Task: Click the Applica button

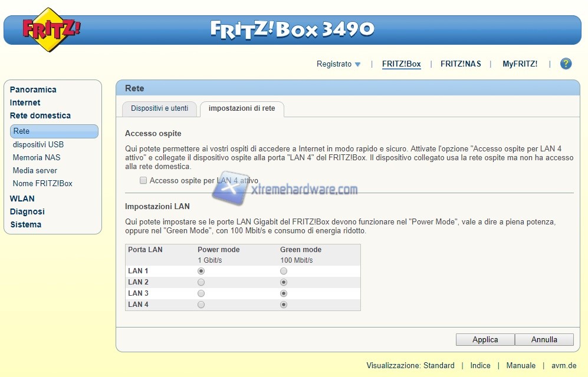Action: tap(485, 339)
